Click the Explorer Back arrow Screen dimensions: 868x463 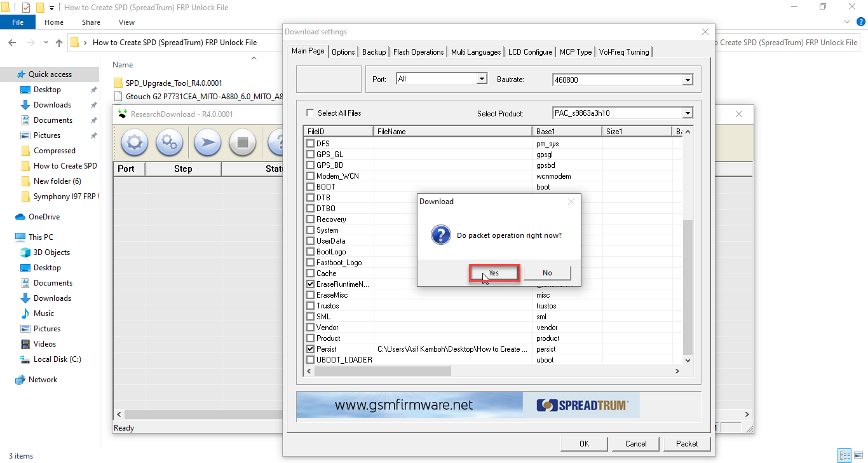[x=12, y=43]
